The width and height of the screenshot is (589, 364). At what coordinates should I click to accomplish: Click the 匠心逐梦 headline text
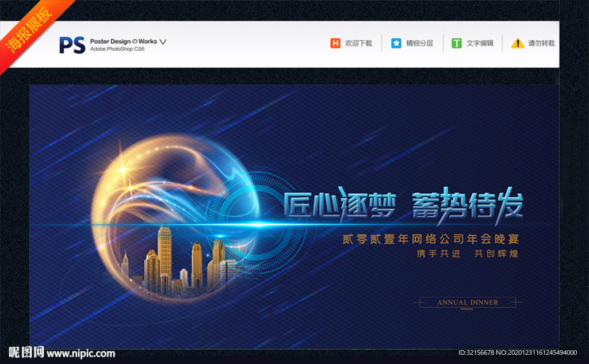point(340,205)
